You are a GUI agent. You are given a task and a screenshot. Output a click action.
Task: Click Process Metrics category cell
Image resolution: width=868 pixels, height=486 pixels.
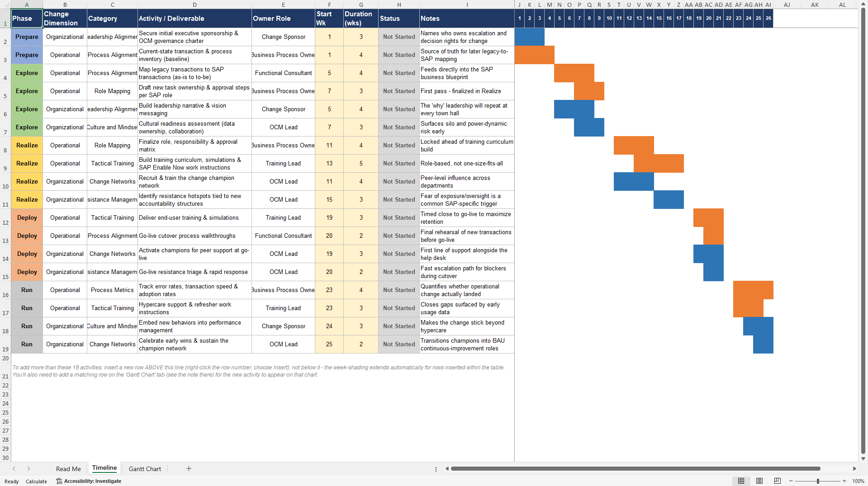tap(112, 290)
